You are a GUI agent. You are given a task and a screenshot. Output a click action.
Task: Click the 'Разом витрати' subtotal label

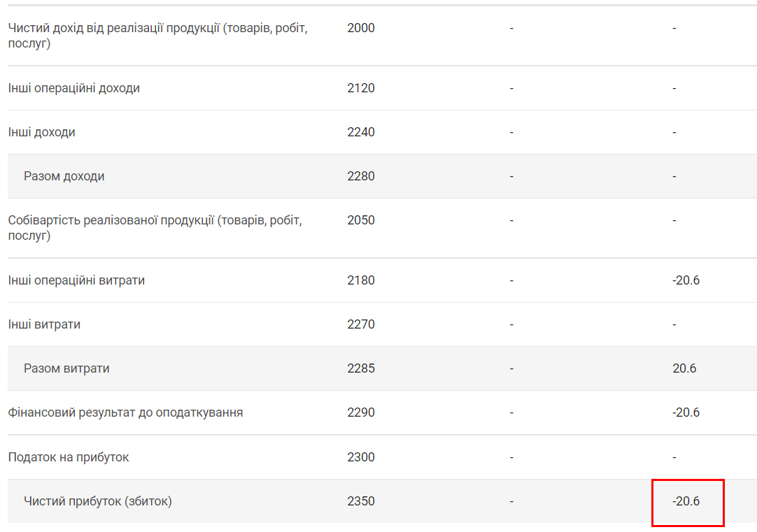(66, 368)
